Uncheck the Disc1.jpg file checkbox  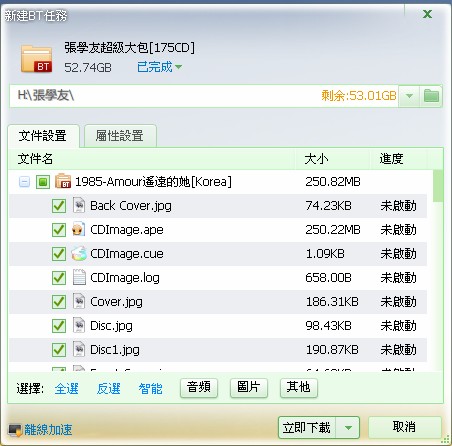click(x=59, y=350)
